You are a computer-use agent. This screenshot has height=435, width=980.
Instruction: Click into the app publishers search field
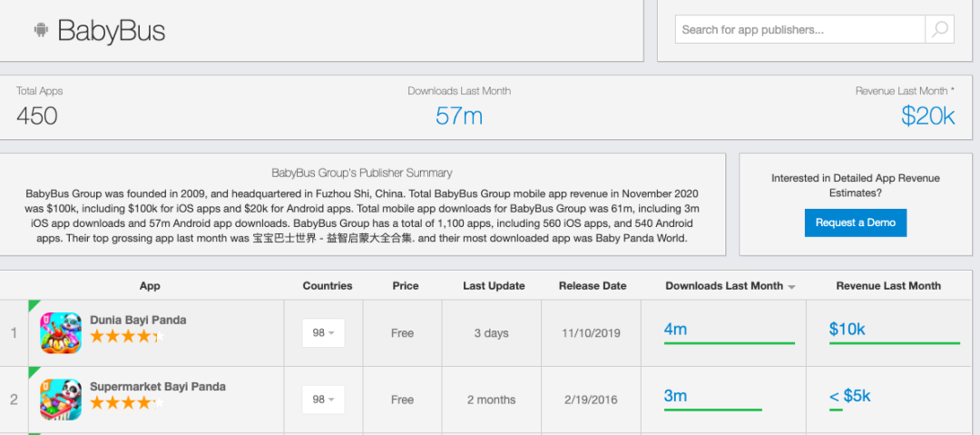800,29
